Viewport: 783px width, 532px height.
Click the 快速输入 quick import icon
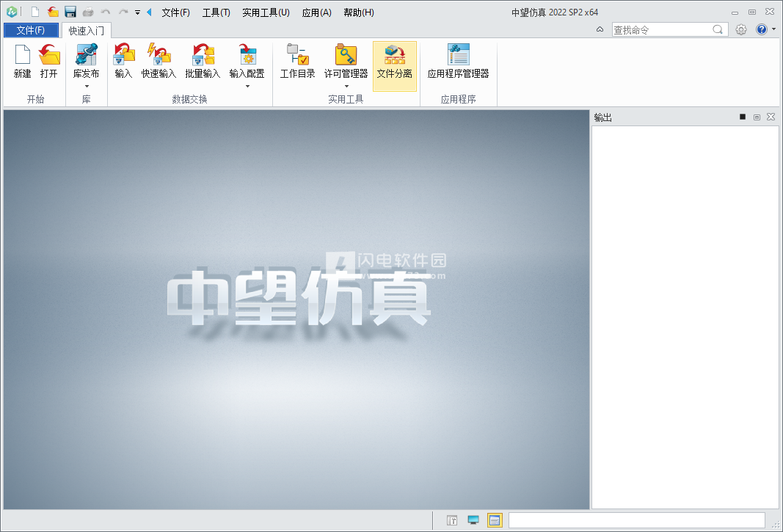[x=159, y=55]
